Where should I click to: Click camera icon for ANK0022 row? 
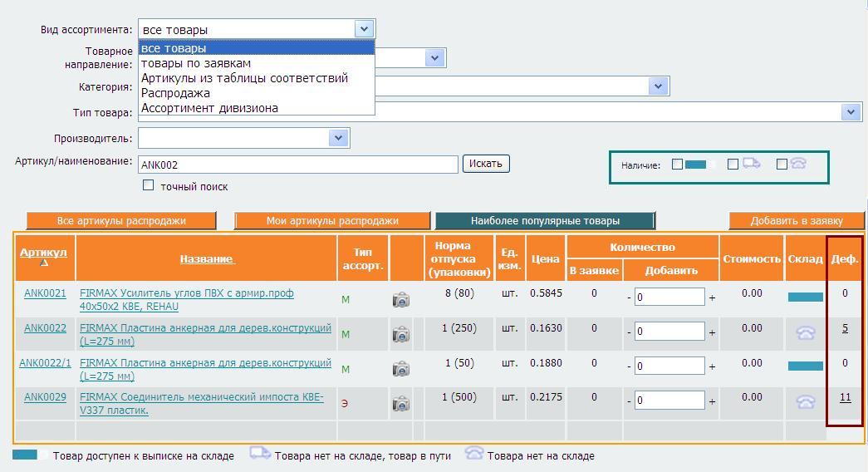point(400,334)
